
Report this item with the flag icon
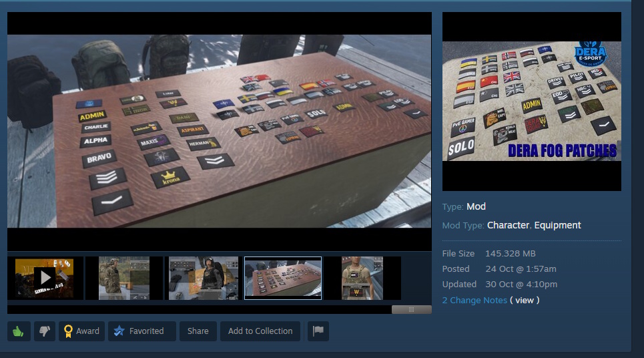318,331
